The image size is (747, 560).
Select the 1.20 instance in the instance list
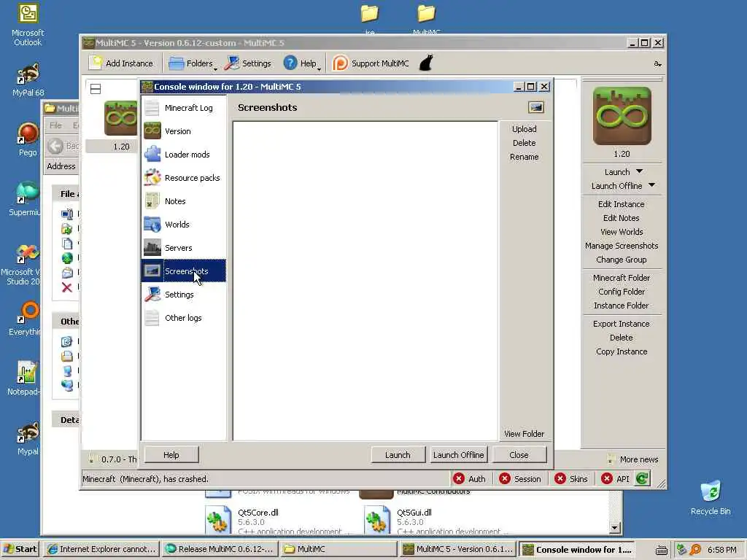point(120,126)
